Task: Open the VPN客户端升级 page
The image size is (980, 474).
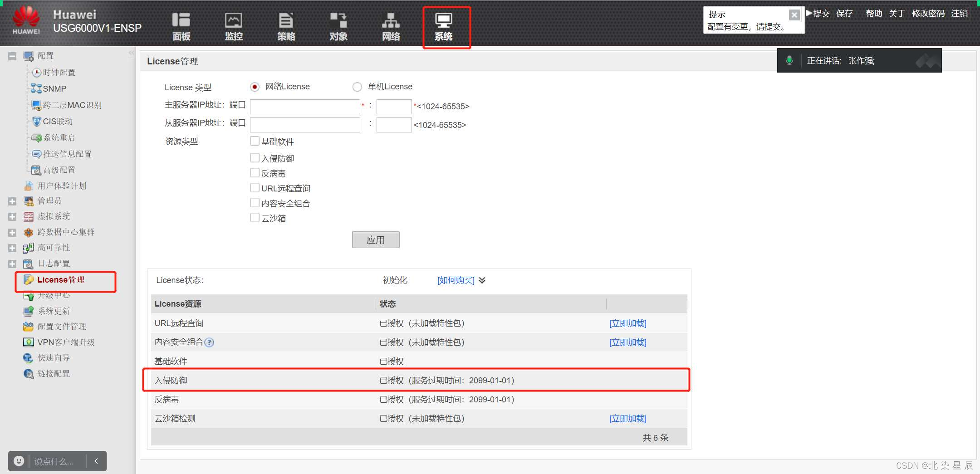Action: coord(67,342)
